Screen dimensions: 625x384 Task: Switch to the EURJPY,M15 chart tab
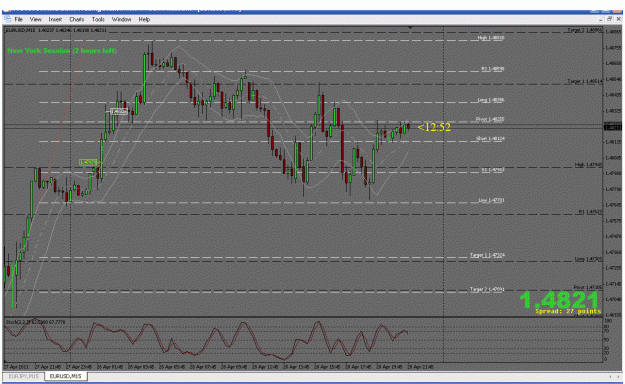(24, 376)
